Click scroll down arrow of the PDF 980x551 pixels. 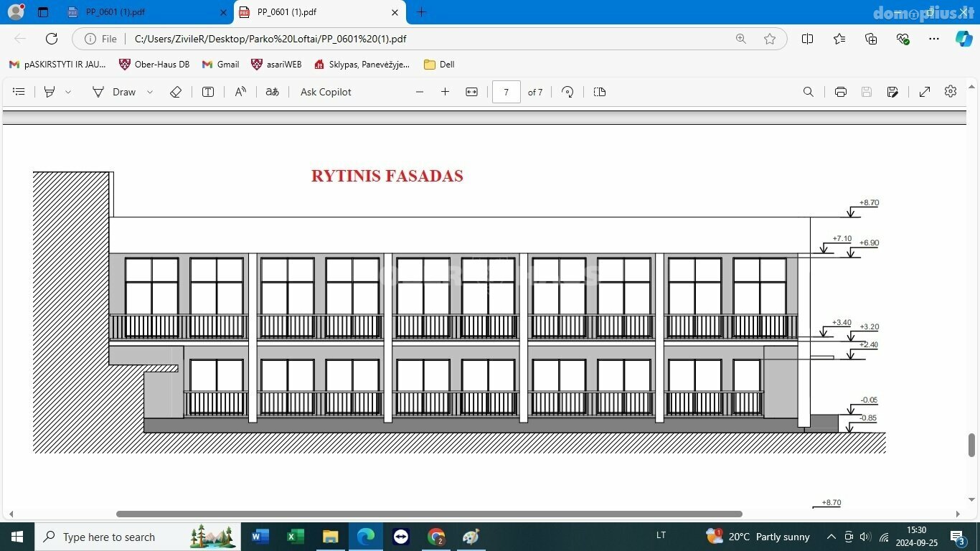click(972, 500)
